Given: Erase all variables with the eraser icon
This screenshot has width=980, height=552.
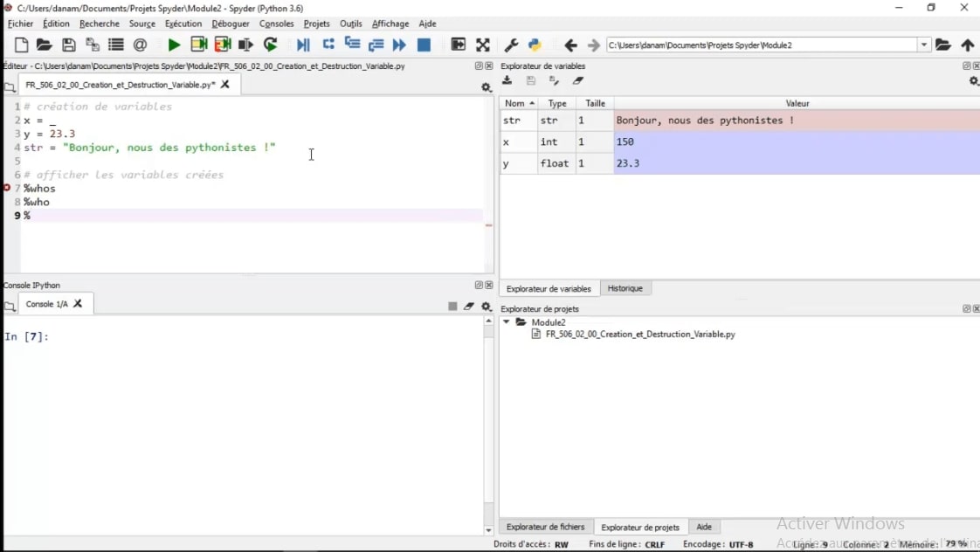Looking at the screenshot, I should (577, 80).
